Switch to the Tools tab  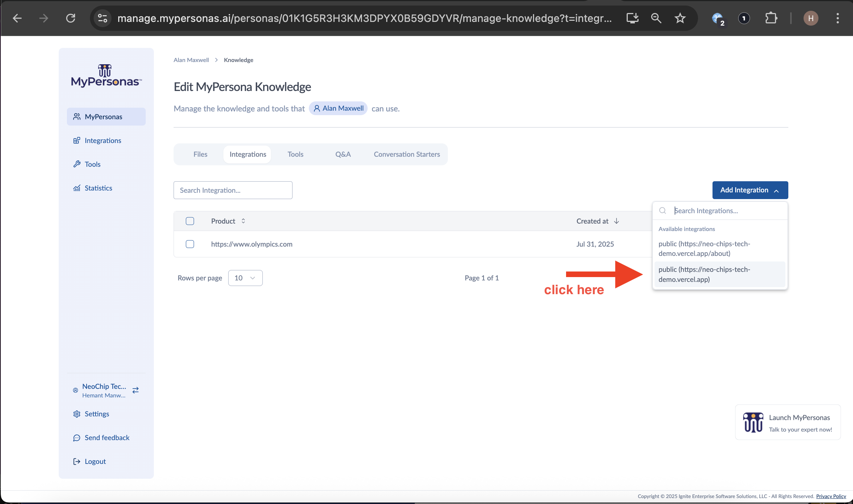click(295, 154)
